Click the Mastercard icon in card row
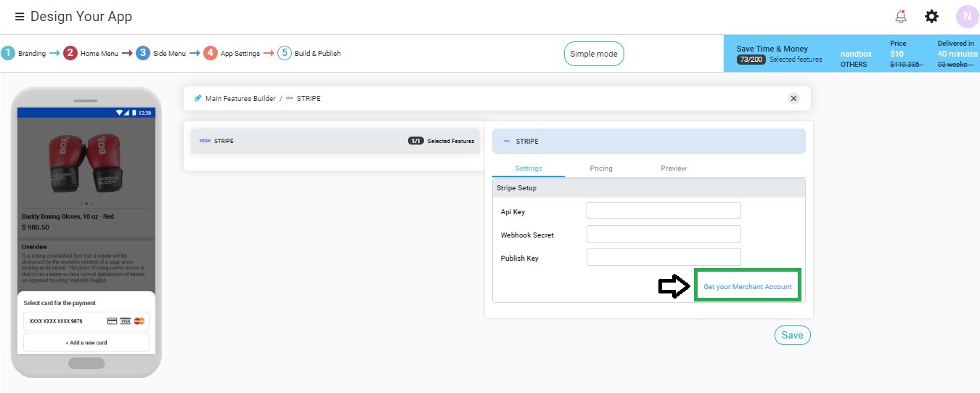 pos(139,320)
